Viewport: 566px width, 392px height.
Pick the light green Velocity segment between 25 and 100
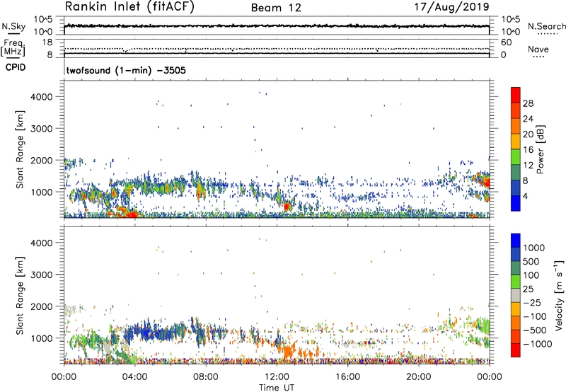coord(516,282)
